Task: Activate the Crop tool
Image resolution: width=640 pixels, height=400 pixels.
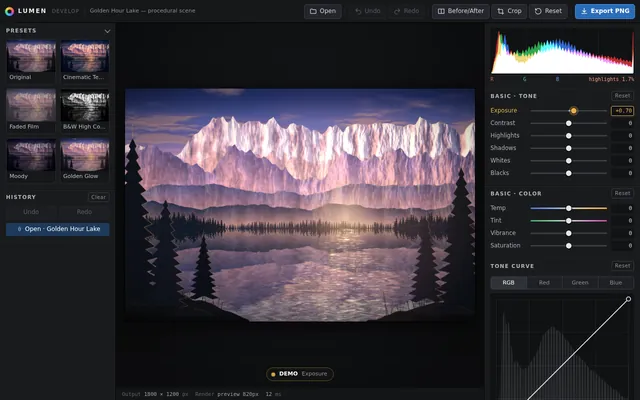Action: pyautogui.click(x=509, y=11)
